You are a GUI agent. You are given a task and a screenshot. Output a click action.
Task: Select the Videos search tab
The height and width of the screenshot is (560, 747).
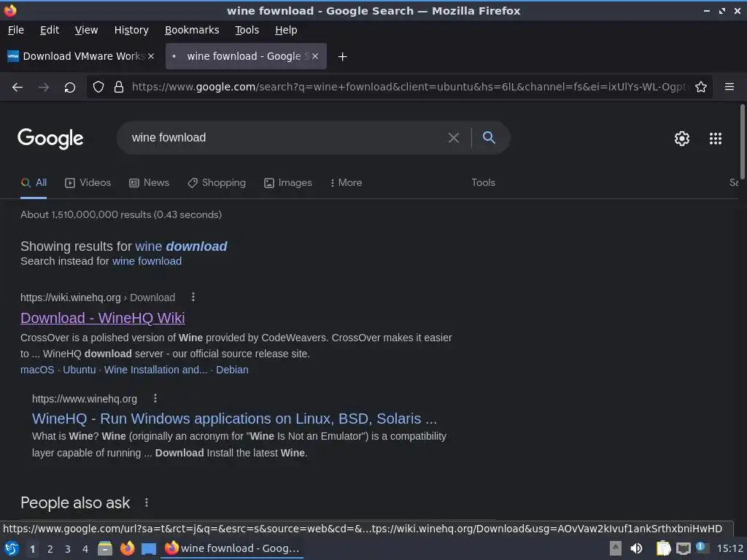(88, 183)
